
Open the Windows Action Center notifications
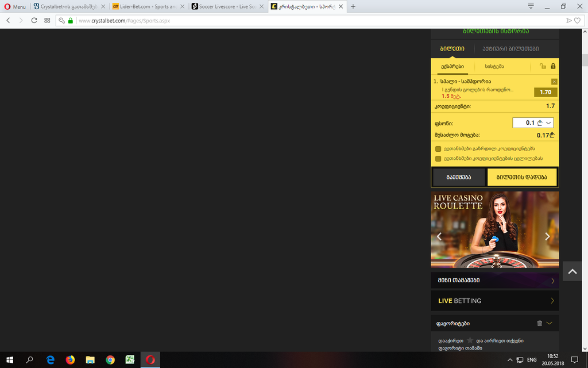point(574,360)
